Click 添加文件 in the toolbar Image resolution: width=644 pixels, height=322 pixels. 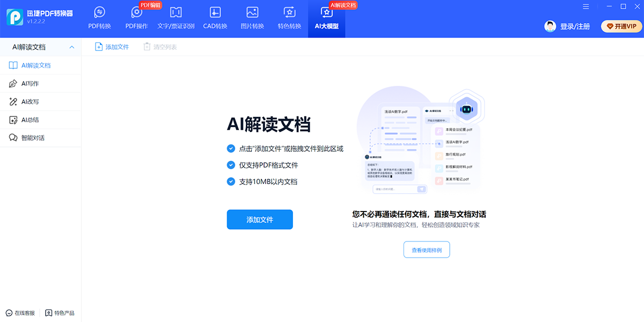tap(112, 47)
